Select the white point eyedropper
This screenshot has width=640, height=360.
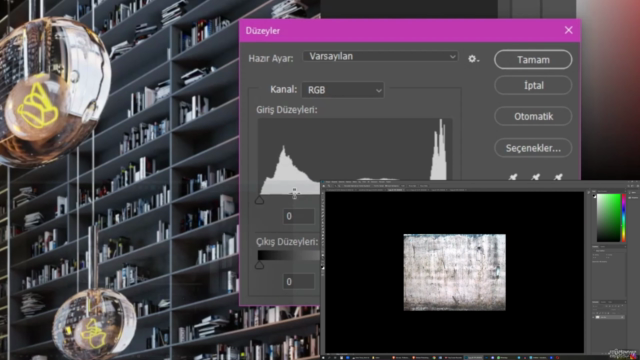pyautogui.click(x=558, y=177)
